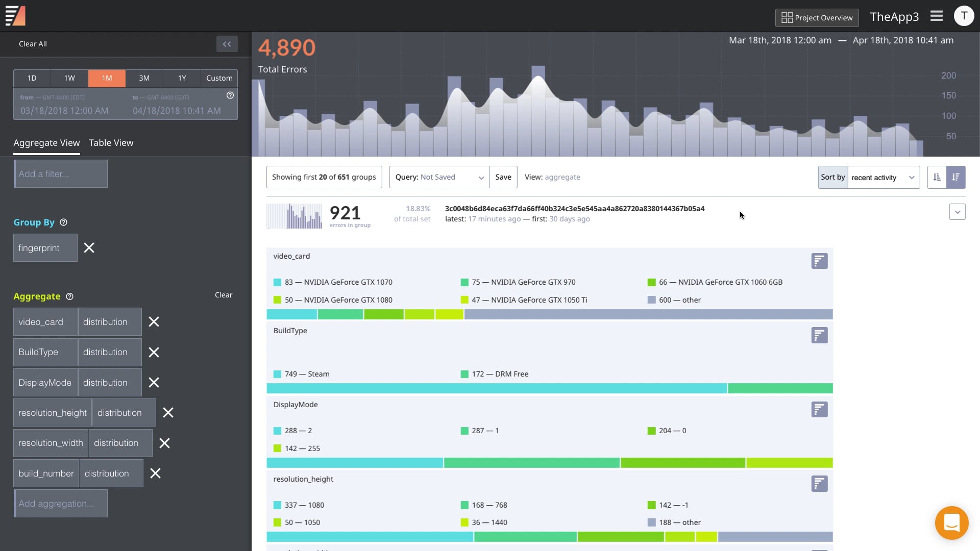Click the green swatch beside 749 — Steam
The width and height of the screenshot is (980, 551).
(277, 373)
